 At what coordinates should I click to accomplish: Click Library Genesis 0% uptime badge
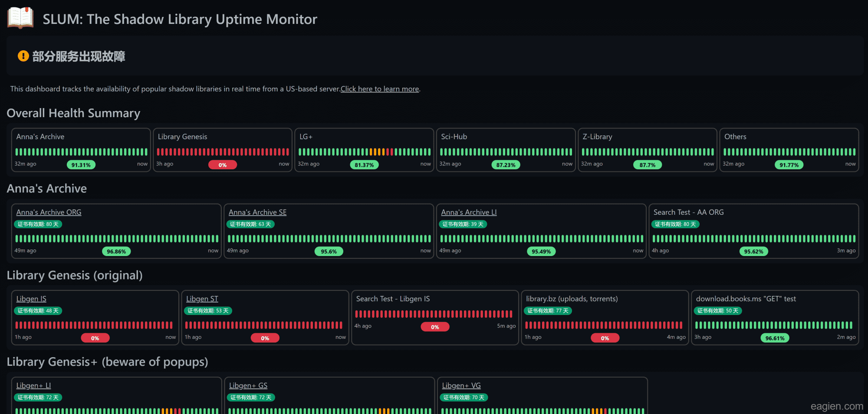click(x=222, y=165)
